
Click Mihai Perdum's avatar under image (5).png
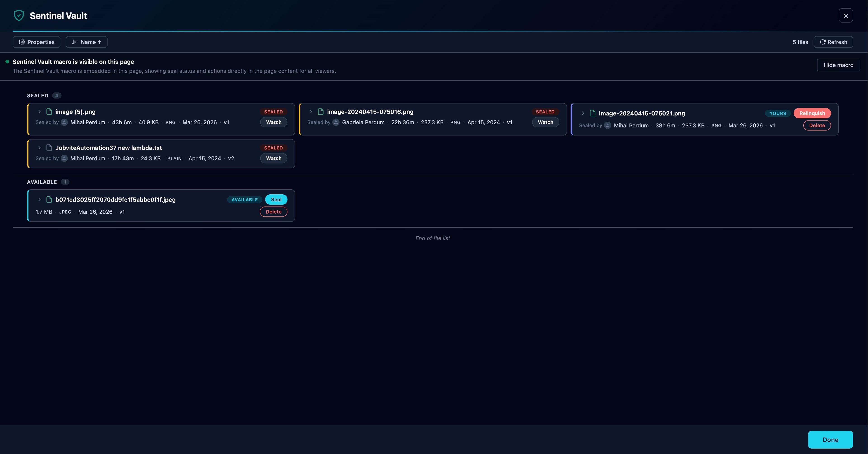click(x=64, y=122)
